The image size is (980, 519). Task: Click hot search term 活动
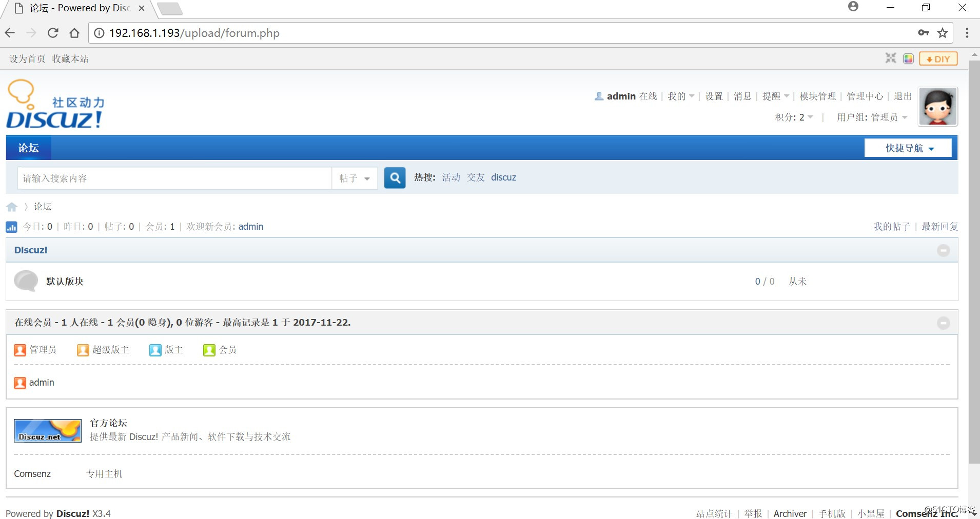(x=451, y=177)
